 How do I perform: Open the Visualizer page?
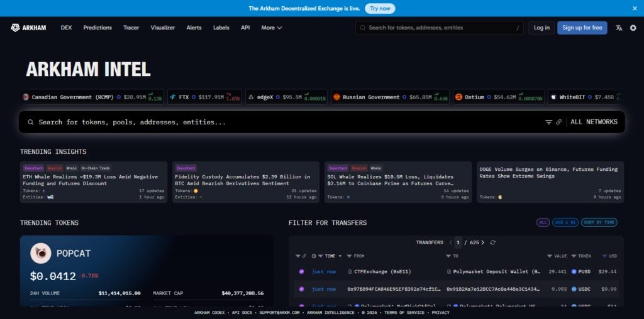tap(163, 28)
